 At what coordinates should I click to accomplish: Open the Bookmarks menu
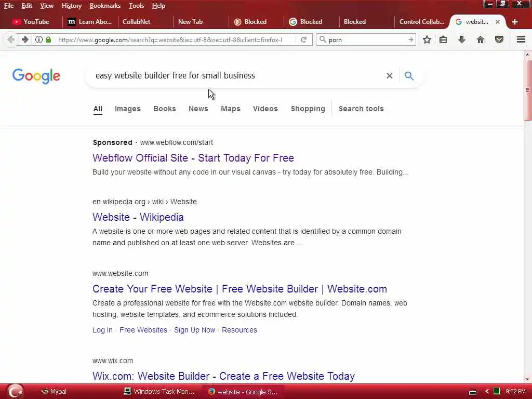point(105,6)
